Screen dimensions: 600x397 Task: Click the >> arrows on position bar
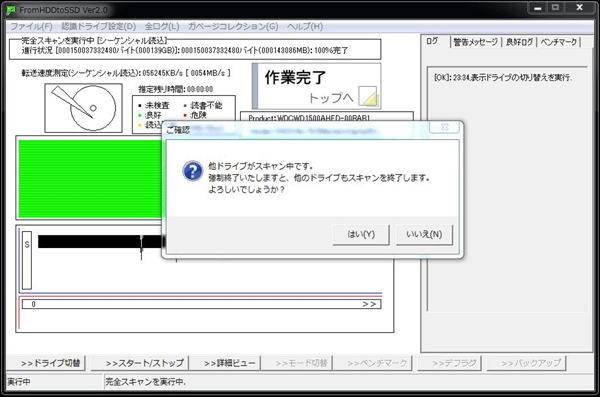[x=369, y=304]
